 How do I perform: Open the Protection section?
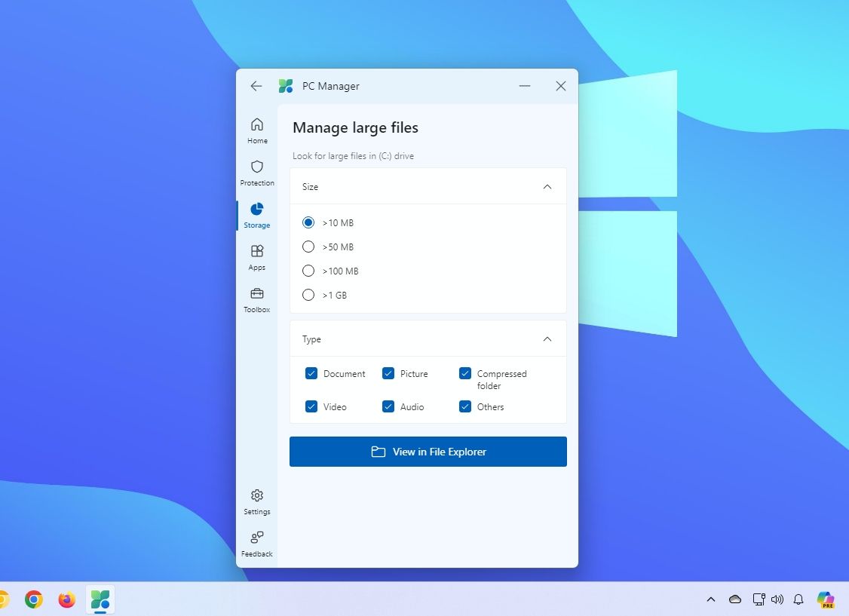(257, 170)
